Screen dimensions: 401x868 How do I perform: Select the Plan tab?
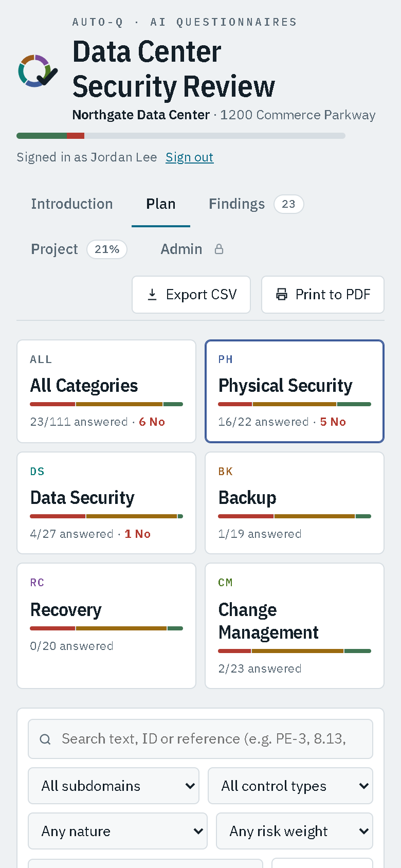click(161, 204)
